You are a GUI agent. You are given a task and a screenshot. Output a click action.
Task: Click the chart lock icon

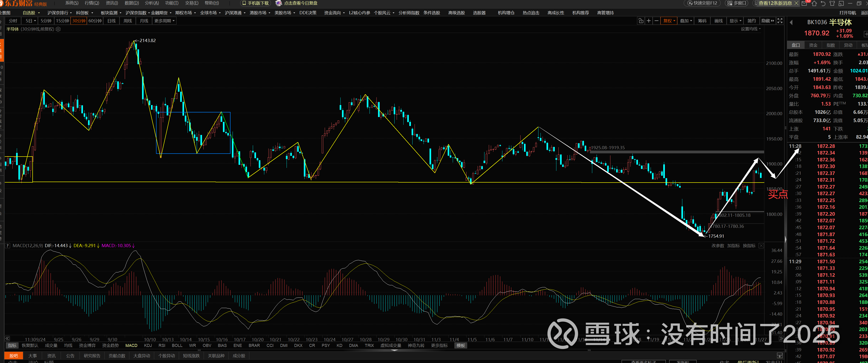pyautogui.click(x=640, y=21)
